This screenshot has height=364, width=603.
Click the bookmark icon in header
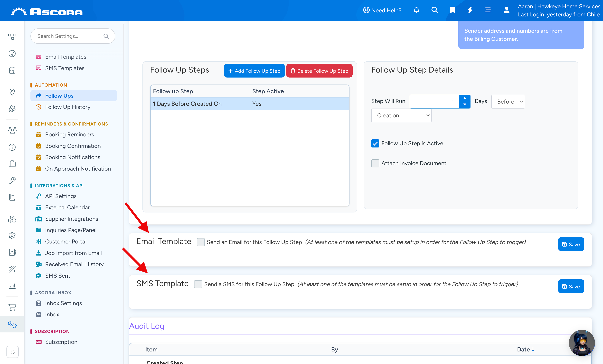(x=452, y=10)
